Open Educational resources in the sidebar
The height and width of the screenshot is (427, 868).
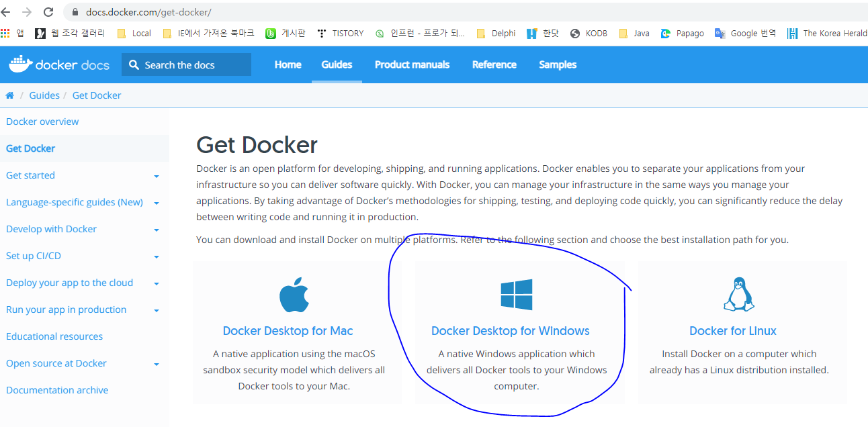(x=54, y=336)
